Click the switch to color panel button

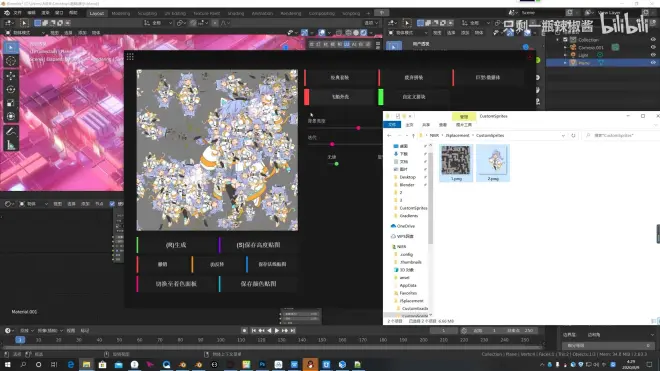click(x=176, y=284)
